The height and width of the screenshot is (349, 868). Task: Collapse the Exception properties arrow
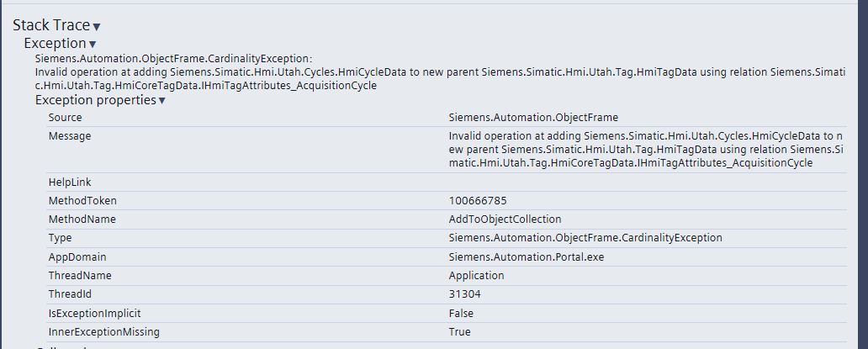point(161,101)
